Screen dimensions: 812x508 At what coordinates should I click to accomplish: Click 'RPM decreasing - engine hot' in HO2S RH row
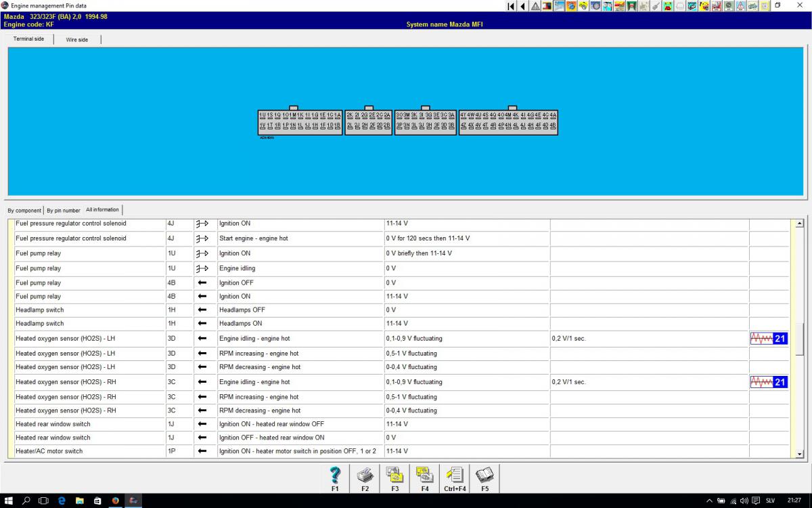pos(260,410)
